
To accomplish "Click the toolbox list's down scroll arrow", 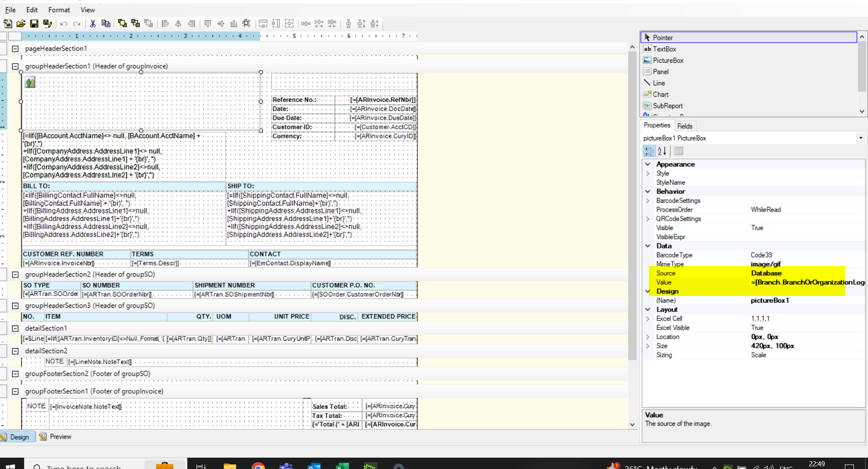I will coord(862,111).
